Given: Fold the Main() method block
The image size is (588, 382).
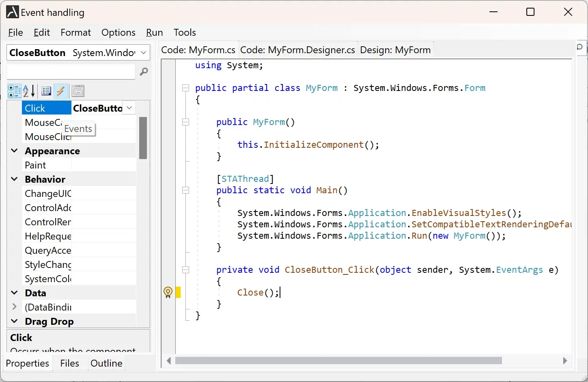Looking at the screenshot, I should click(x=186, y=190).
